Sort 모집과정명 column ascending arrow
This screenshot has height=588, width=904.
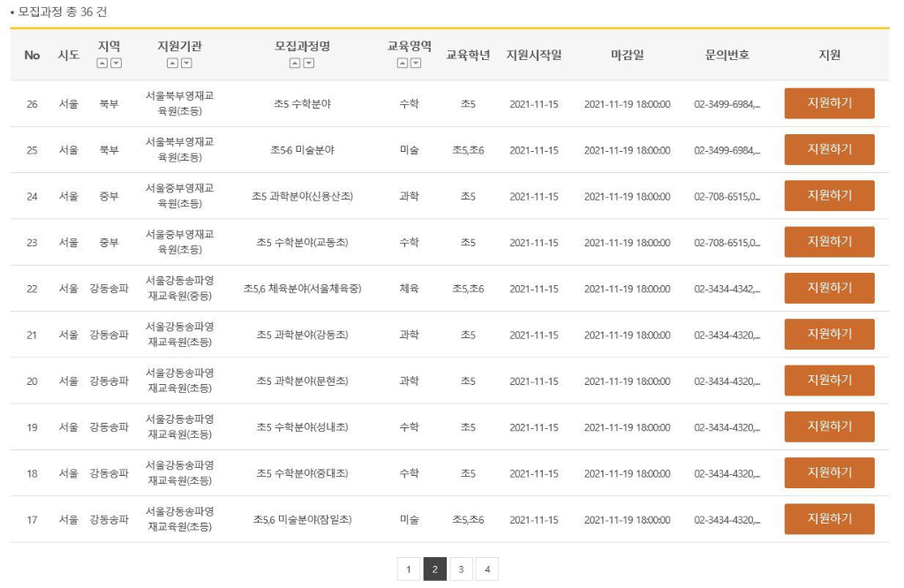click(x=295, y=64)
